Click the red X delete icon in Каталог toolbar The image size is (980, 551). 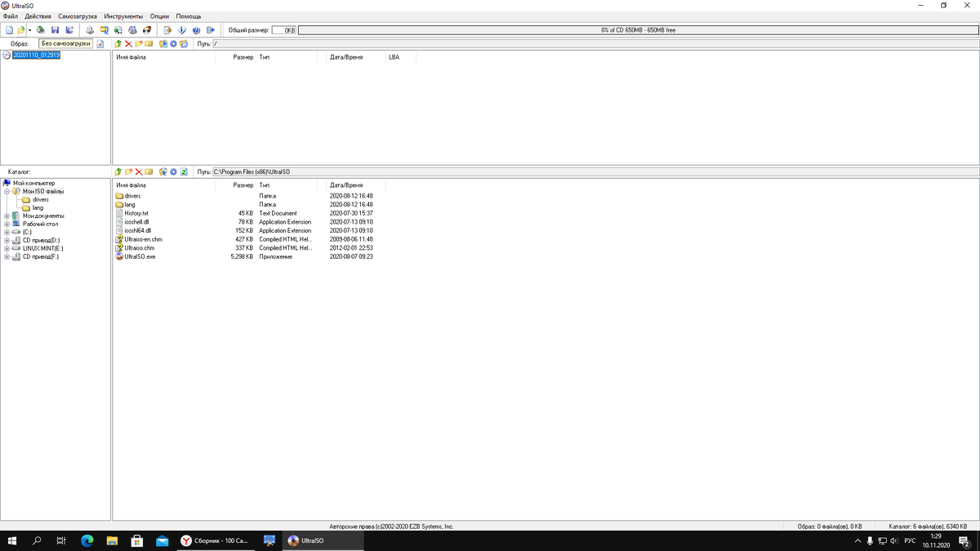coord(139,171)
